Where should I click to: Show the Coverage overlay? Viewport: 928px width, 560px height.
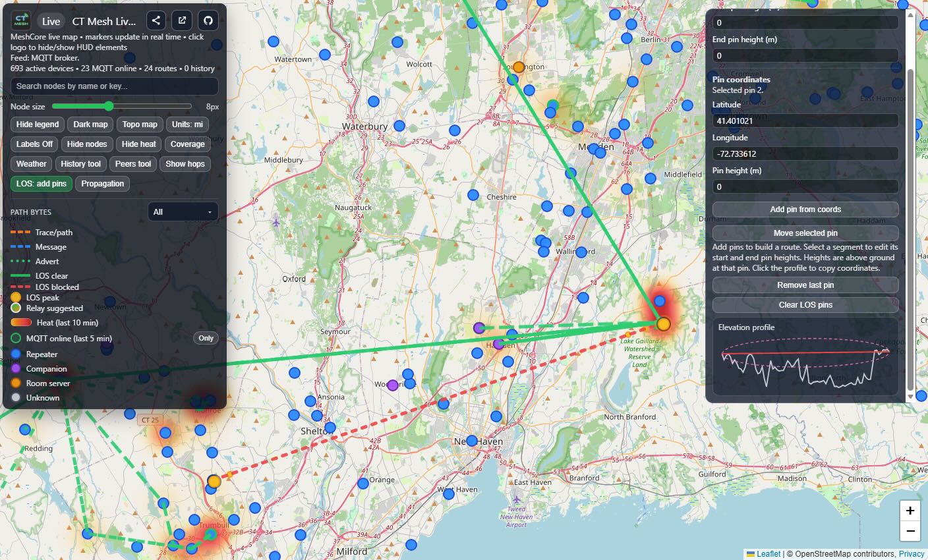tap(188, 144)
